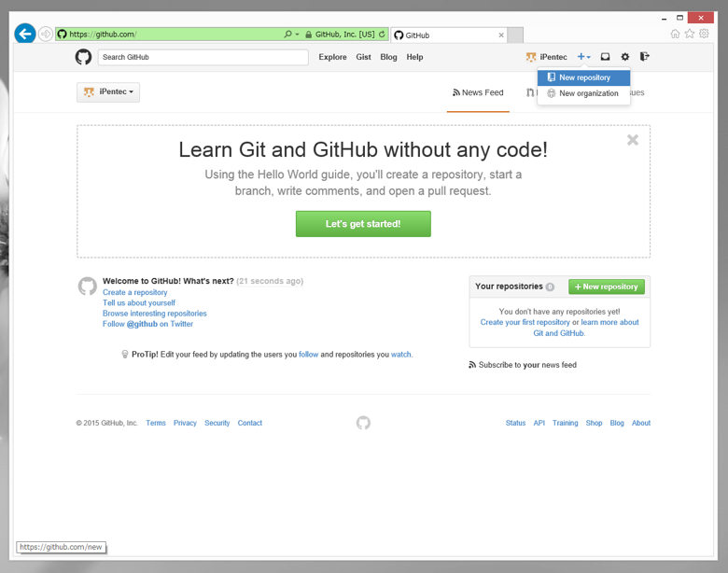Open address bar search dropdown arrow
The width and height of the screenshot is (728, 573).
297,35
